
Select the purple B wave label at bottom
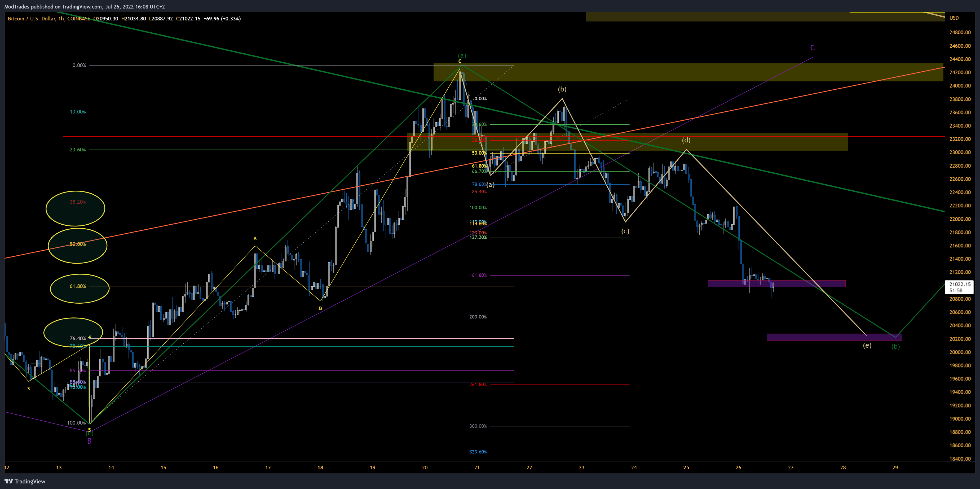point(89,441)
